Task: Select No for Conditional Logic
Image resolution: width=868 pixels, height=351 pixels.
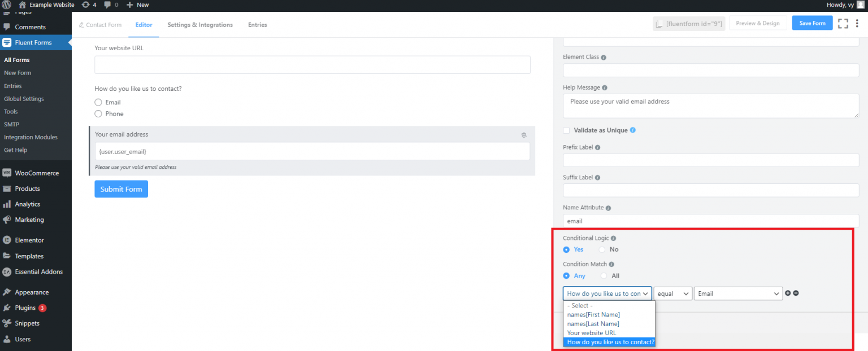Action: pyautogui.click(x=602, y=249)
